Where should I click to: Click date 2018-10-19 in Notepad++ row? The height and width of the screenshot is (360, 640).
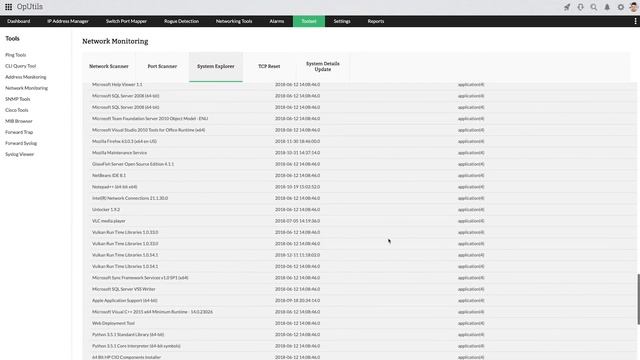tap(298, 187)
